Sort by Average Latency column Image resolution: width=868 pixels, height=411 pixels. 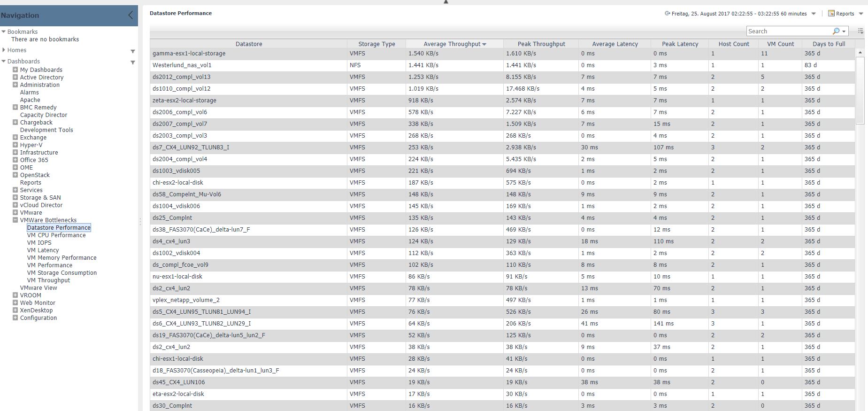615,44
